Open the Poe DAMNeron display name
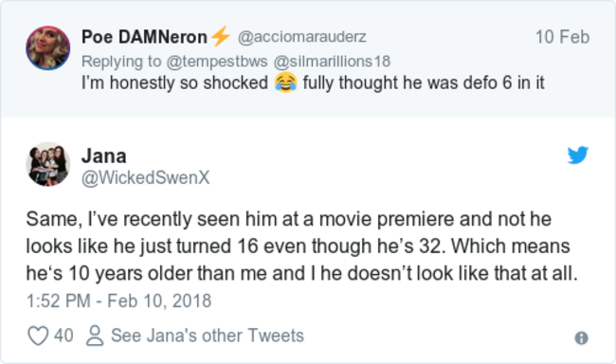This screenshot has width=616, height=364. (144, 37)
